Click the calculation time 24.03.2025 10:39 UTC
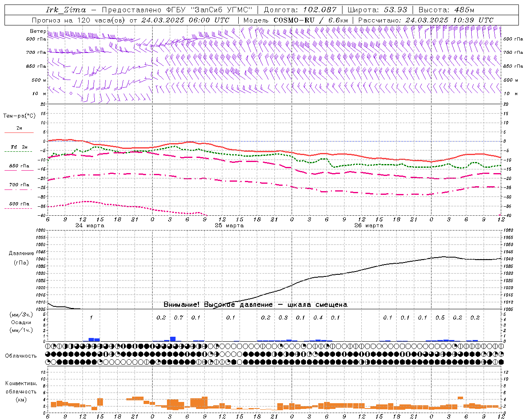This screenshot has height=420, width=525. pos(449,20)
